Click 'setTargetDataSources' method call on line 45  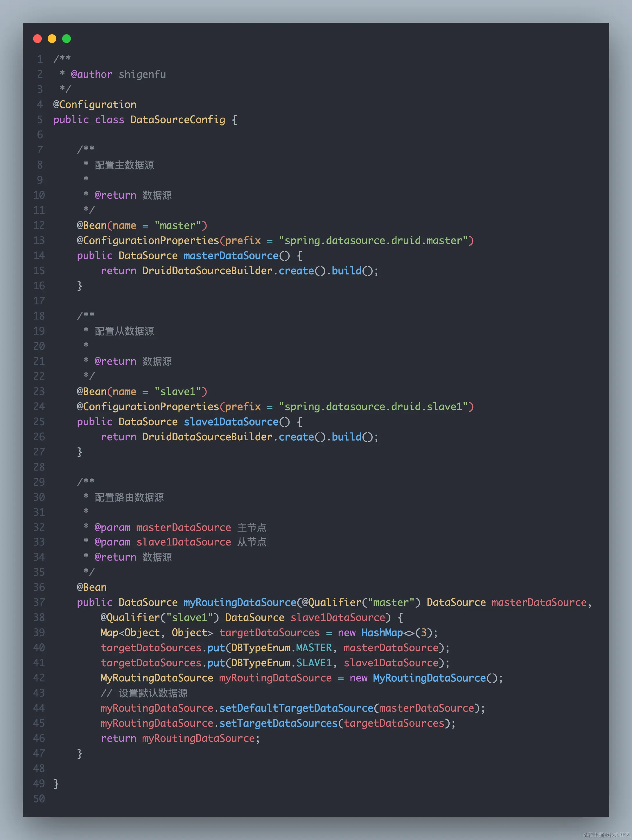point(279,723)
